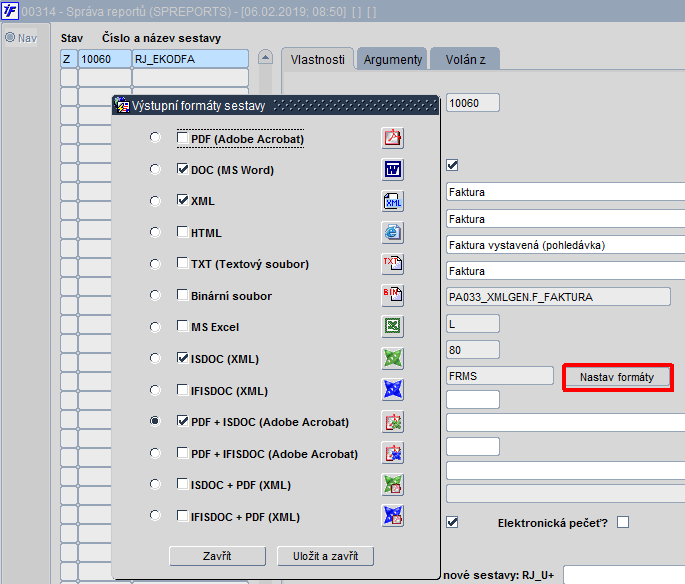Select default radio for TXT (Textový soubor)
The height and width of the screenshot is (584, 685).
point(155,264)
